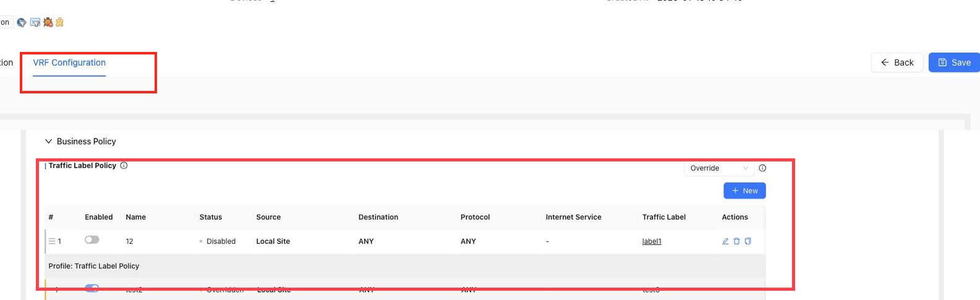
Task: Delete policy 12 with the trash icon
Action: click(736, 241)
